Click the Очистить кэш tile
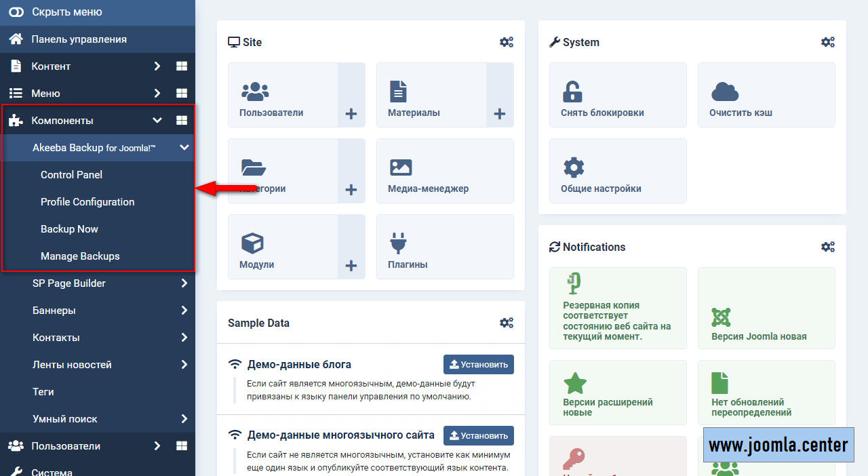Viewport: 868px width, 476px height. pyautogui.click(x=766, y=95)
